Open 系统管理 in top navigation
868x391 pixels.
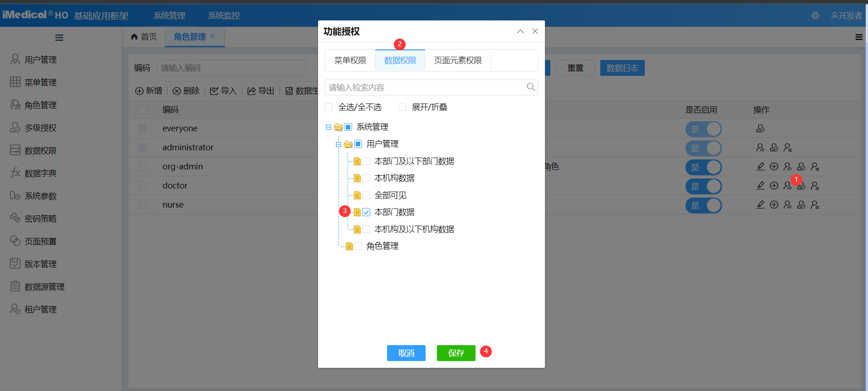[170, 15]
